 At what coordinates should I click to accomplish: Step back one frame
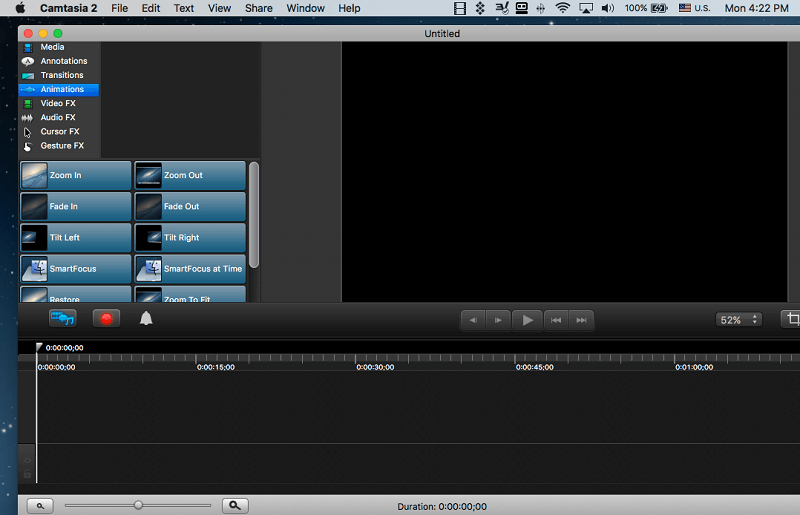pyautogui.click(x=473, y=321)
